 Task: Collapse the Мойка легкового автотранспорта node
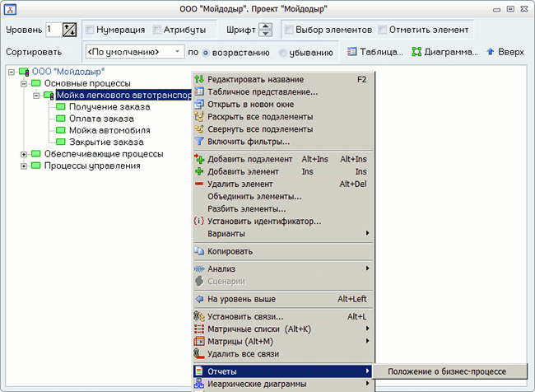(x=36, y=96)
